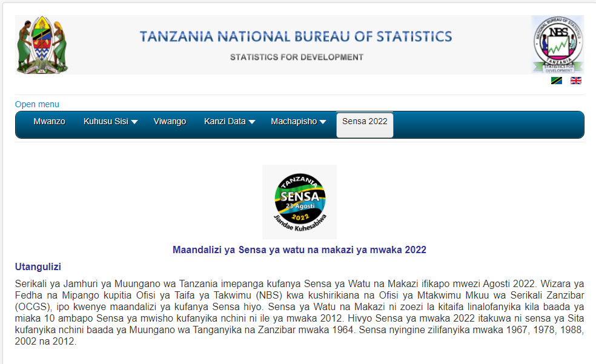Click the Open menu link
Image resolution: width=596 pixels, height=364 pixels.
point(37,104)
